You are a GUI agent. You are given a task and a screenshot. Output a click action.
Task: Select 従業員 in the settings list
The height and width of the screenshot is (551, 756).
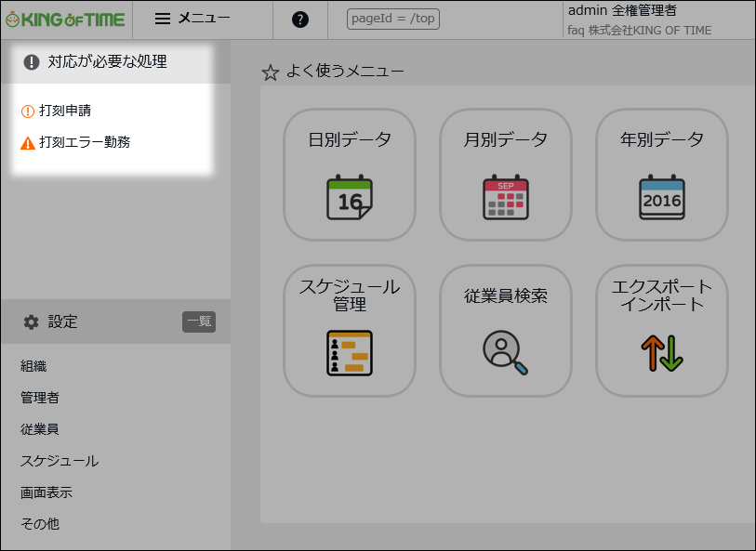pyautogui.click(x=40, y=428)
